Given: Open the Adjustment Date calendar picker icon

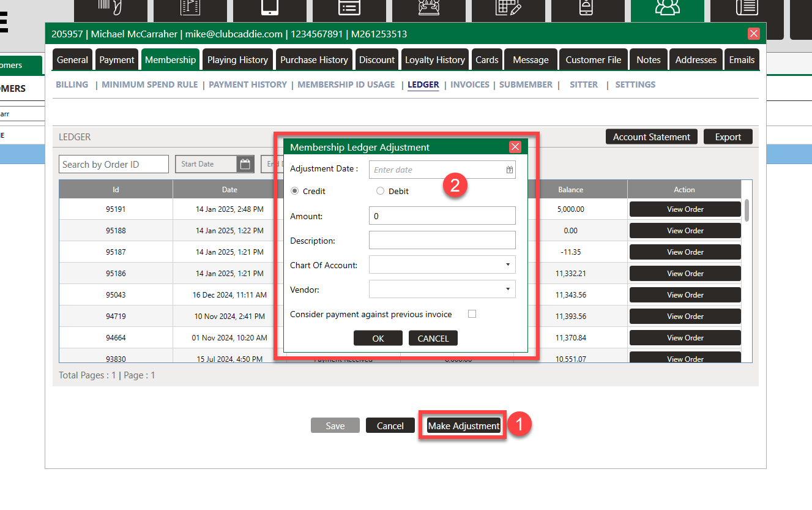Looking at the screenshot, I should [509, 170].
